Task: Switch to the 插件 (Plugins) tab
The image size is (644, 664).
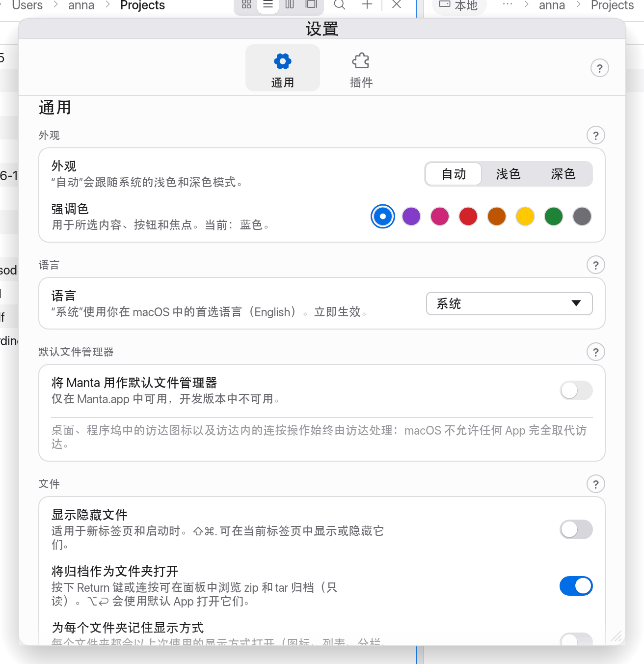Action: point(361,68)
